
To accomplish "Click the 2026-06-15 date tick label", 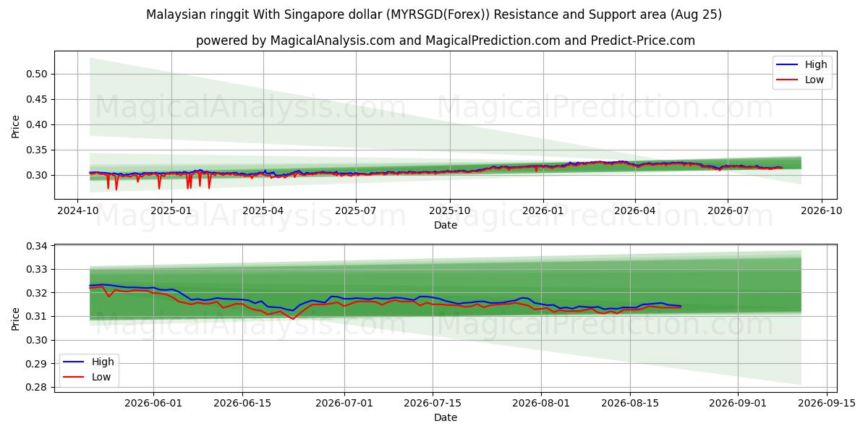I will point(242,404).
